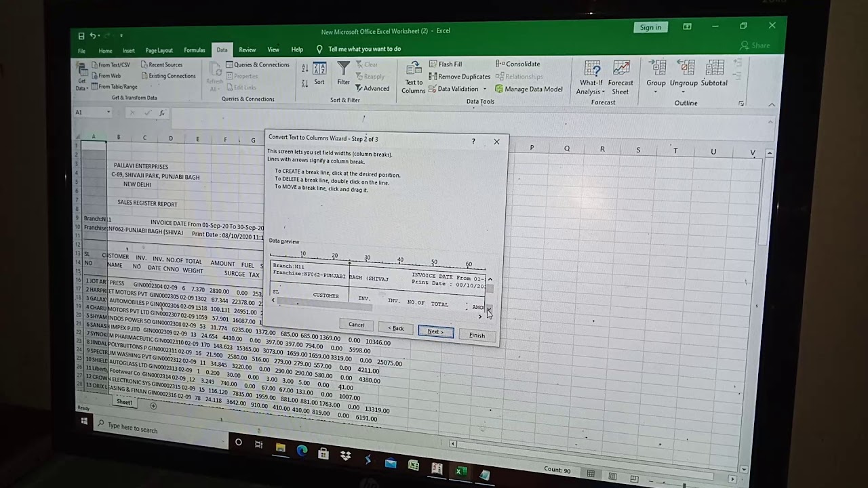This screenshot has height=488, width=868.
Task: Create a Forecast Sheet
Action: tap(620, 78)
